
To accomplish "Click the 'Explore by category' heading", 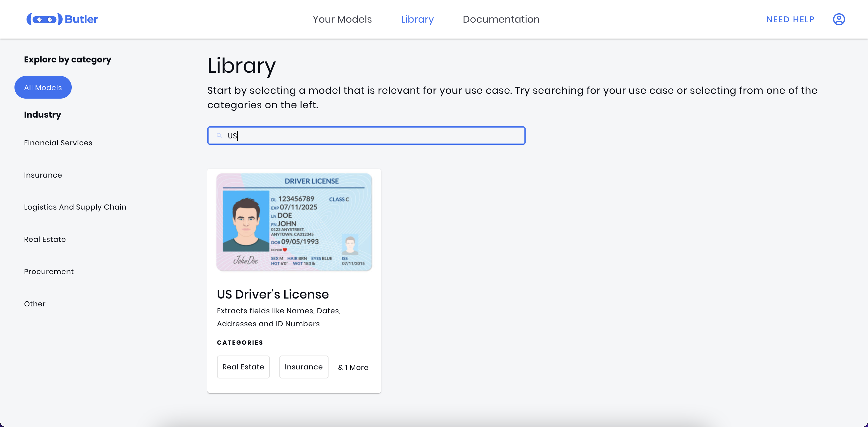I will (x=68, y=60).
